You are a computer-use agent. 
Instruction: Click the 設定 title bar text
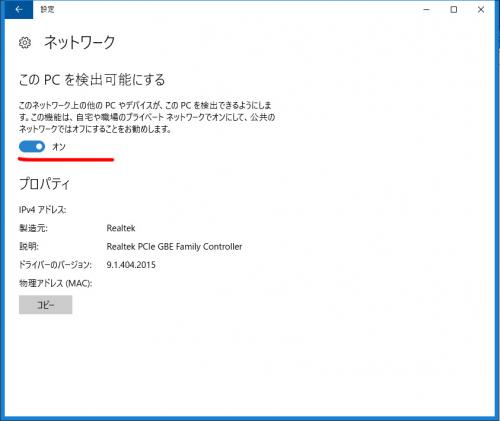(47, 9)
